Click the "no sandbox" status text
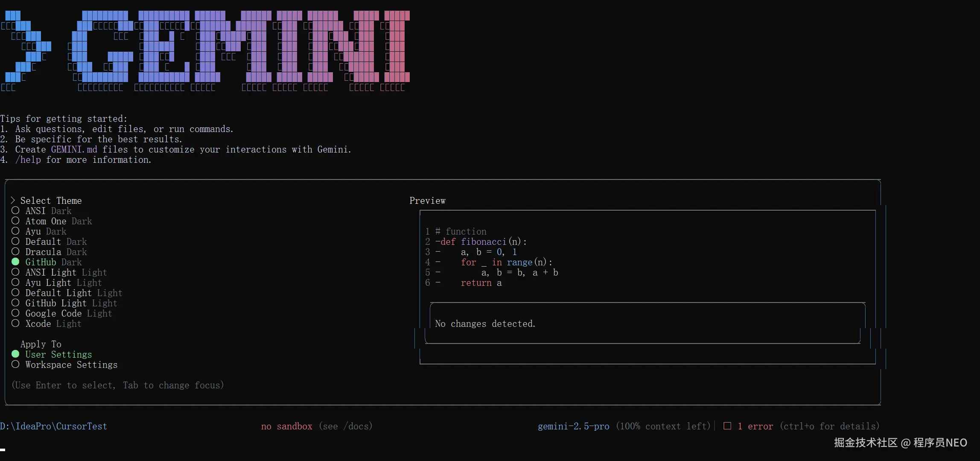This screenshot has height=461, width=980. click(287, 426)
